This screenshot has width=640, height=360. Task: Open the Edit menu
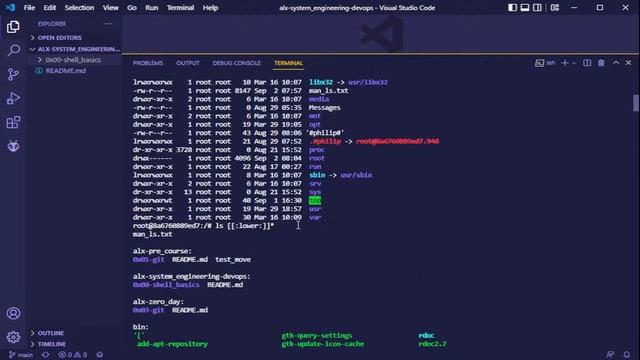click(x=50, y=8)
